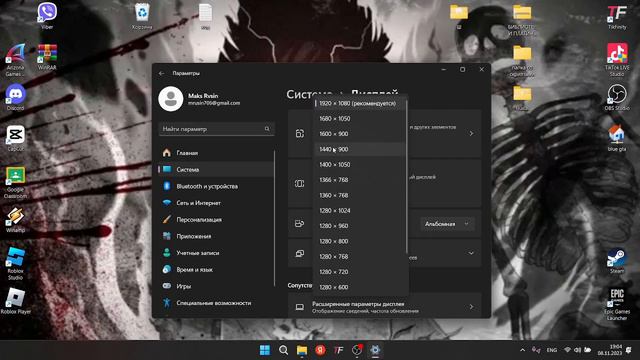Select the 1680 × 1050 resolution

pos(360,119)
